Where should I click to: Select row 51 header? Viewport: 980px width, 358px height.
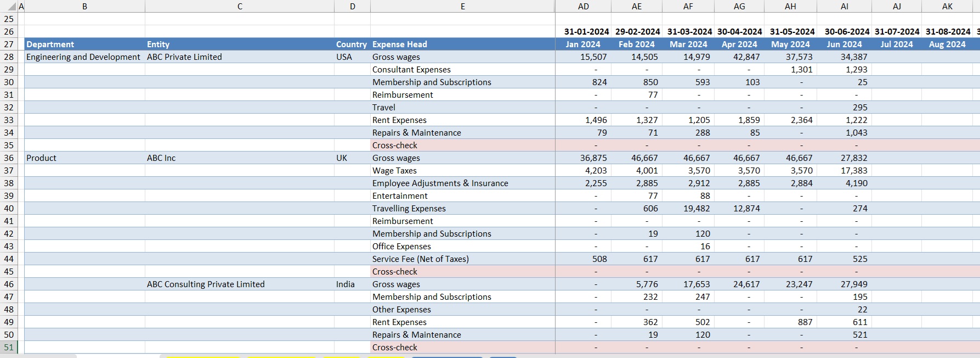coord(9,348)
